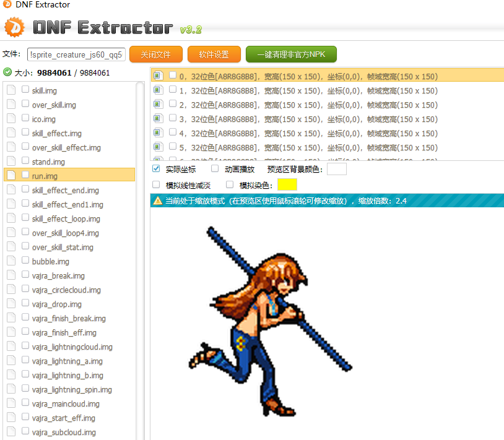Image resolution: width=504 pixels, height=440 pixels.
Task: Click the image icon of frame 3
Action: pos(157,118)
